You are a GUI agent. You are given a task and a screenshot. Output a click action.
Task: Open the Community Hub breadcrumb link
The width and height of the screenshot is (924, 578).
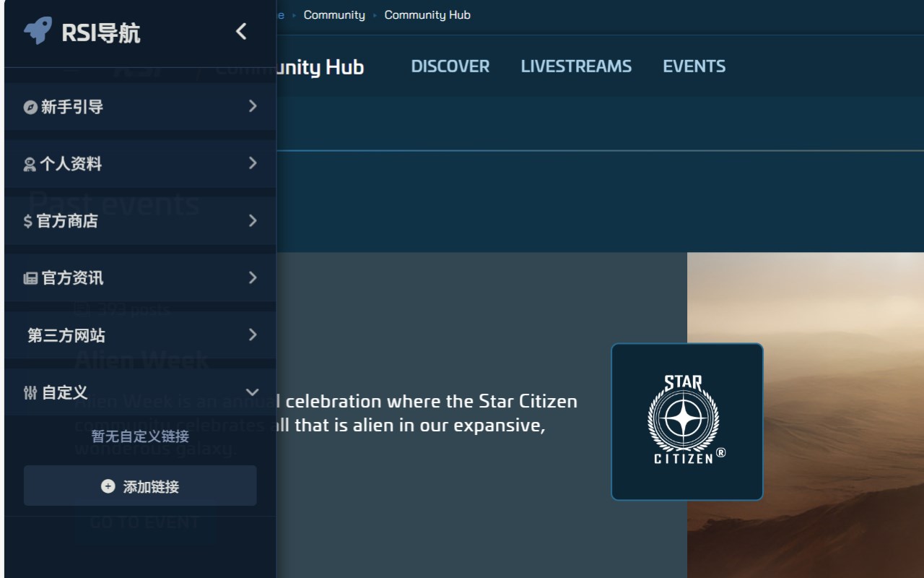427,15
